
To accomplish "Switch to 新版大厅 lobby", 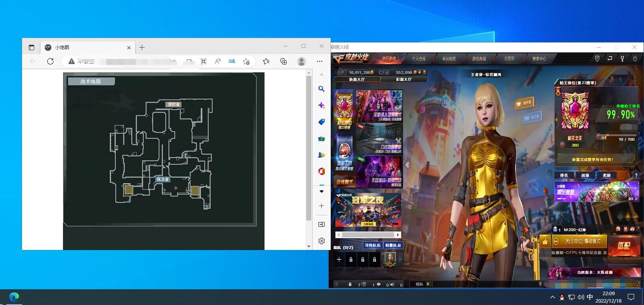I will (x=357, y=79).
